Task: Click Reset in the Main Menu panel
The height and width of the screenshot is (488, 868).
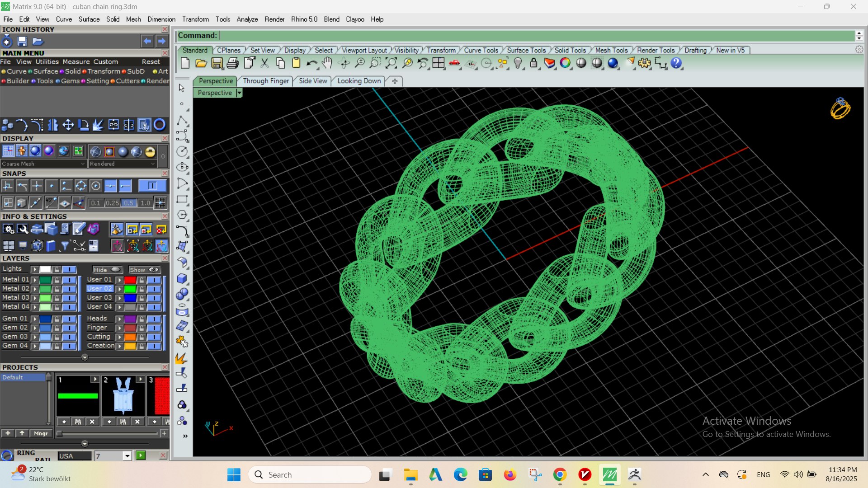Action: coord(151,62)
